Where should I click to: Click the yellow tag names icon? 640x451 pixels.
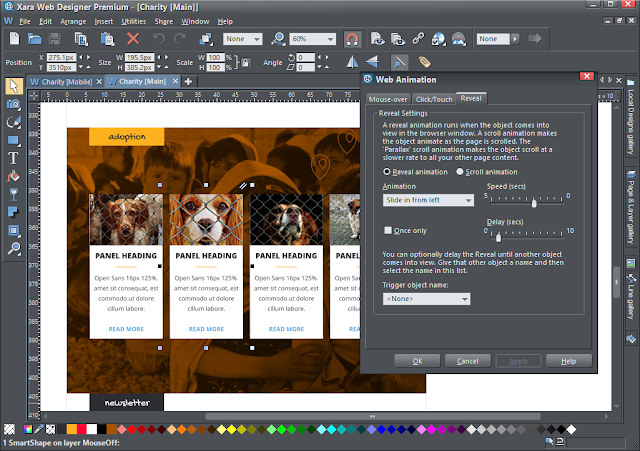pyautogui.click(x=424, y=62)
